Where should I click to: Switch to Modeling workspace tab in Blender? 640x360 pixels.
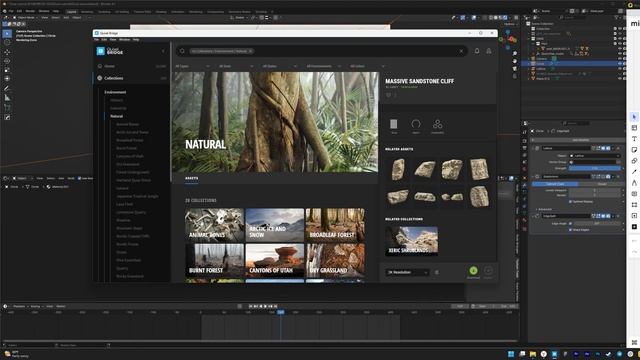(87, 12)
